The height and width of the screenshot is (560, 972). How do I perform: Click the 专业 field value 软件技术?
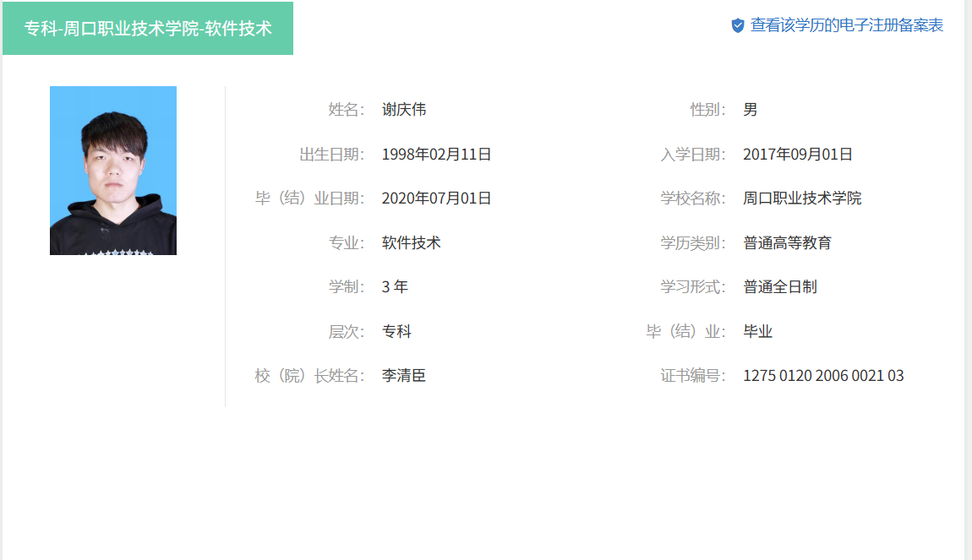pyautogui.click(x=412, y=243)
